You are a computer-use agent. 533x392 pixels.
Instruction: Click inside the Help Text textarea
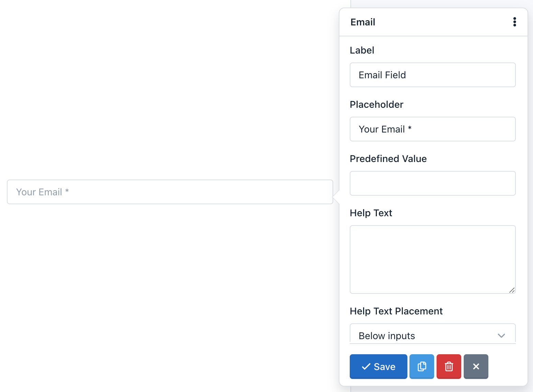coord(432,259)
